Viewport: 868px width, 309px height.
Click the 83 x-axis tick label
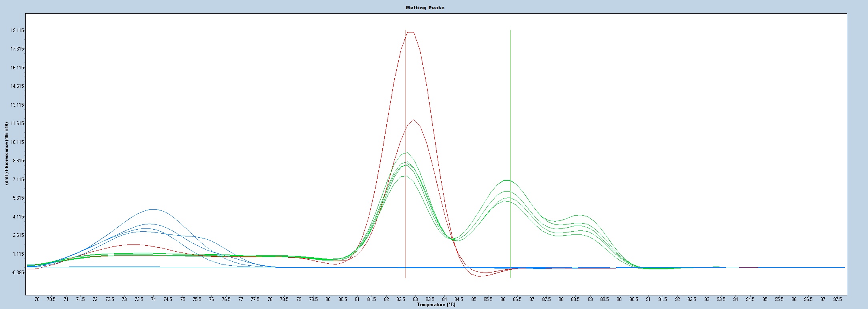(x=416, y=299)
